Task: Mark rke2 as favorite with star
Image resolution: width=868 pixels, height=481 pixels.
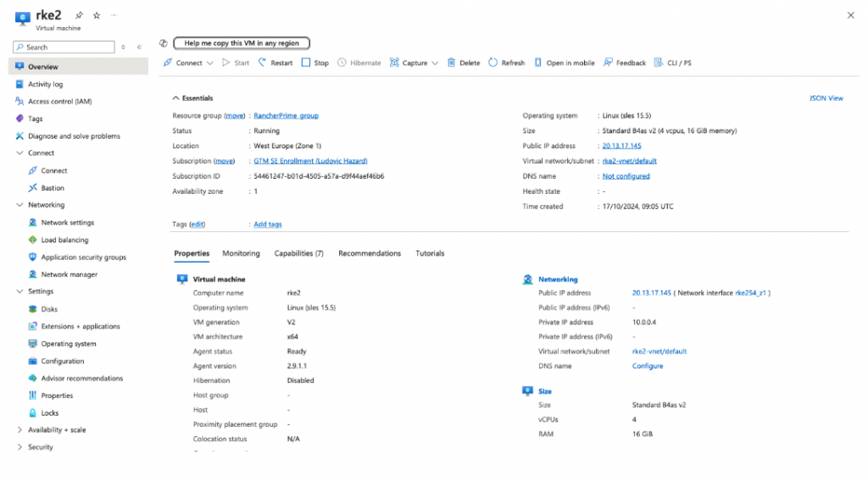Action: (x=96, y=15)
